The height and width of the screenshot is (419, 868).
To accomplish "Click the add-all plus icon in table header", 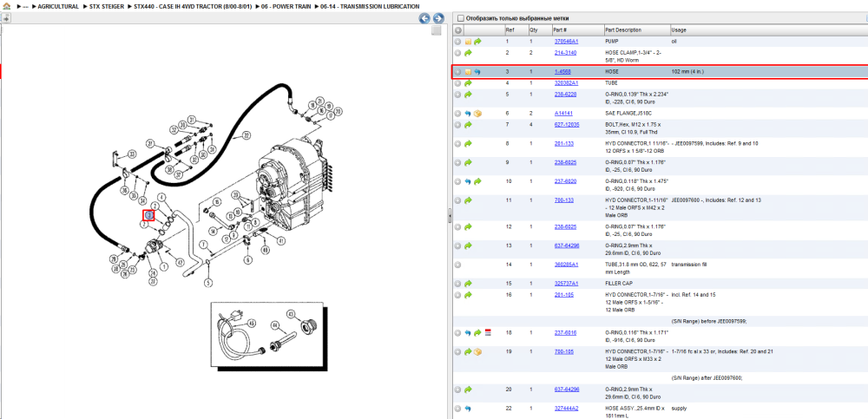I will (457, 29).
